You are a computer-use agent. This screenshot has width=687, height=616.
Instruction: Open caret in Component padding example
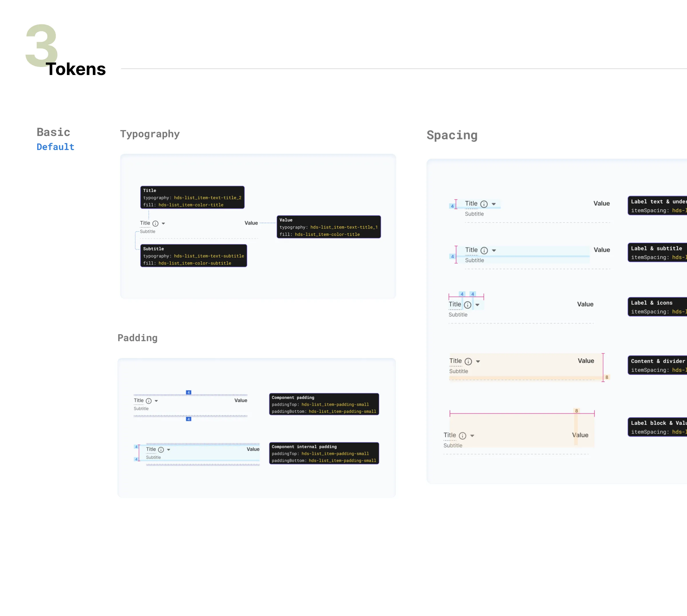click(156, 401)
